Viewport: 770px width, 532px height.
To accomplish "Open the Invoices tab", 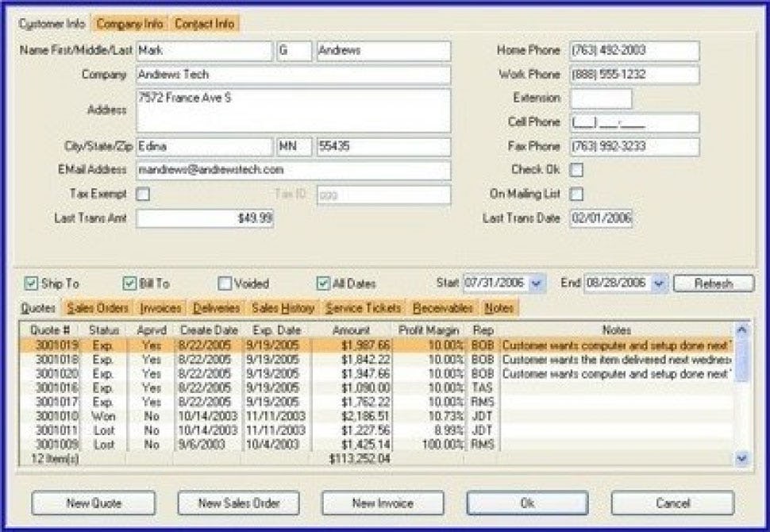I will [x=160, y=308].
